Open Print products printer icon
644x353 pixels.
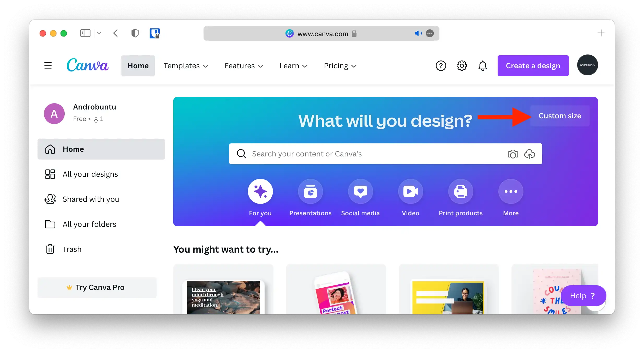coord(461,192)
